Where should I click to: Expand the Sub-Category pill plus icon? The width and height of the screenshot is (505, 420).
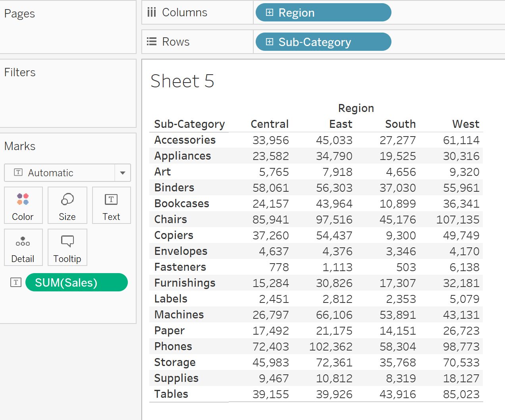[270, 42]
